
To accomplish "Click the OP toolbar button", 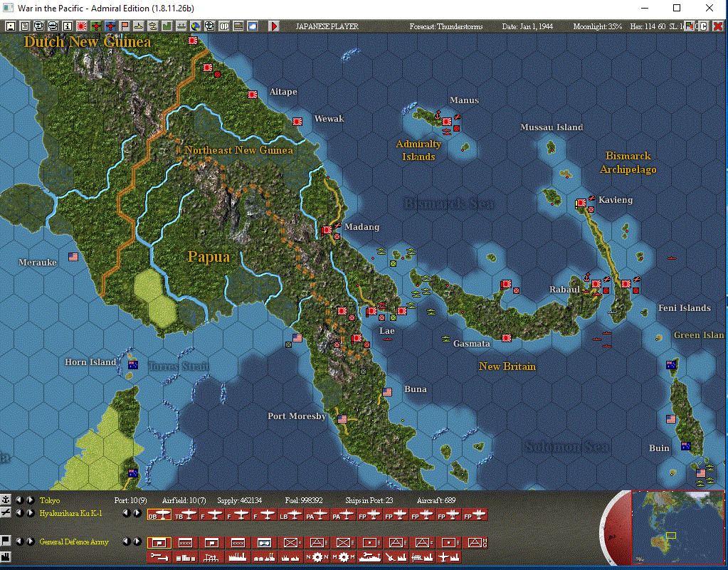I will pyautogui.click(x=224, y=26).
